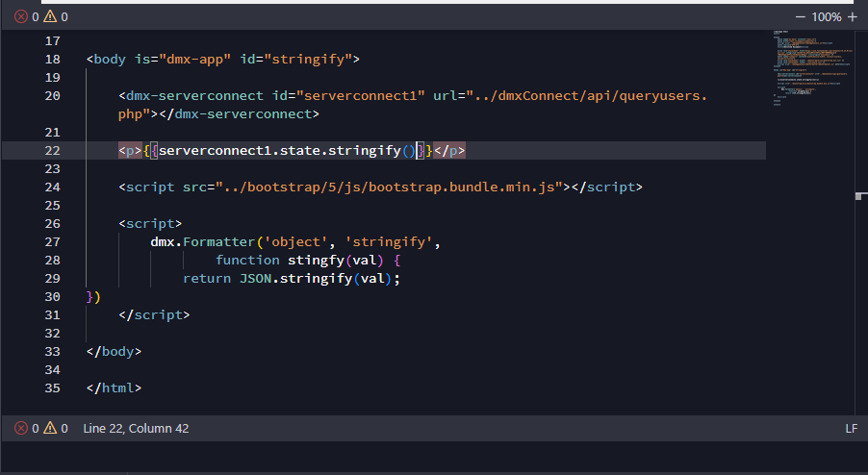Click the closing }) on line 30
868x475 pixels.
click(93, 296)
